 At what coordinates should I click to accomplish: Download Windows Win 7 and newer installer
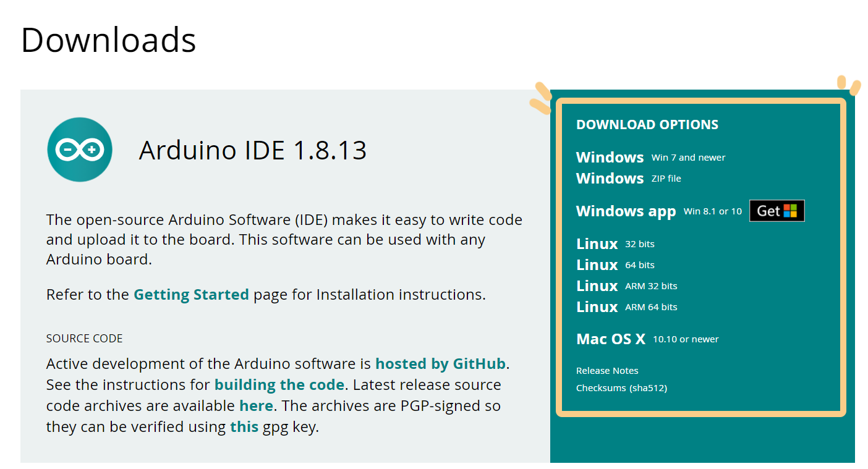click(650, 157)
